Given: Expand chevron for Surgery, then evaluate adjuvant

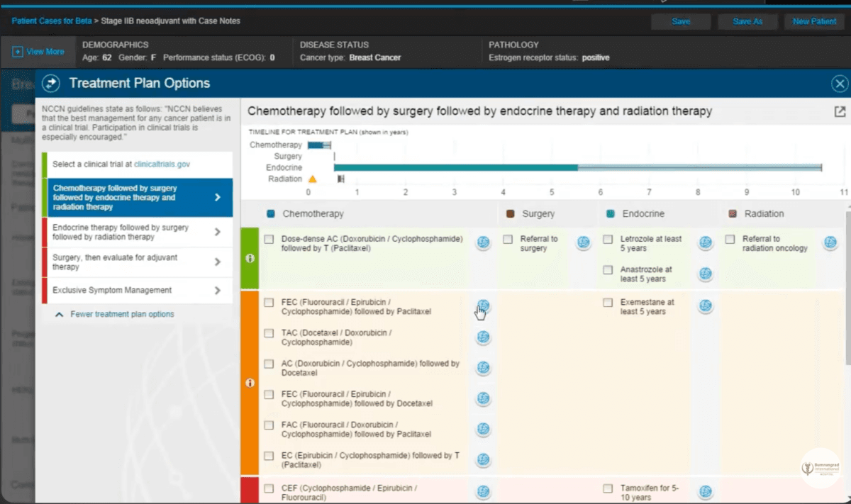Looking at the screenshot, I should 218,262.
